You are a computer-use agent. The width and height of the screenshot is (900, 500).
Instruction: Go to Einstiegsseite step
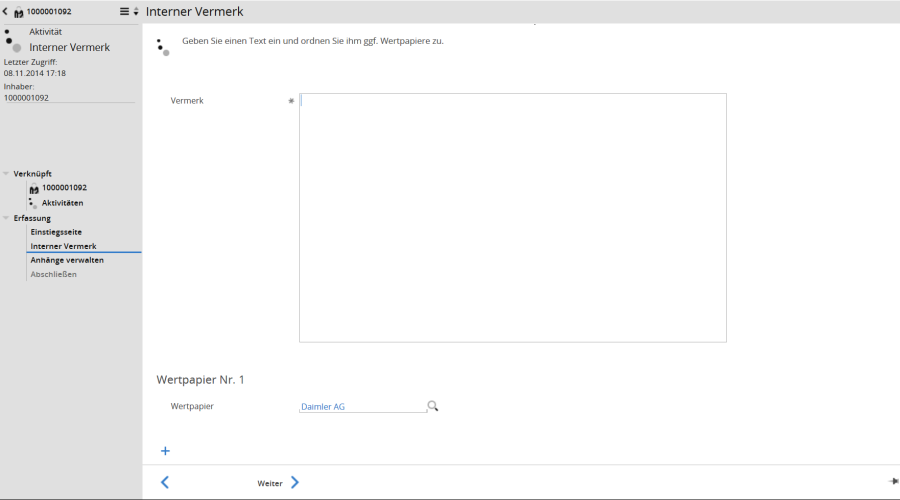(56, 232)
